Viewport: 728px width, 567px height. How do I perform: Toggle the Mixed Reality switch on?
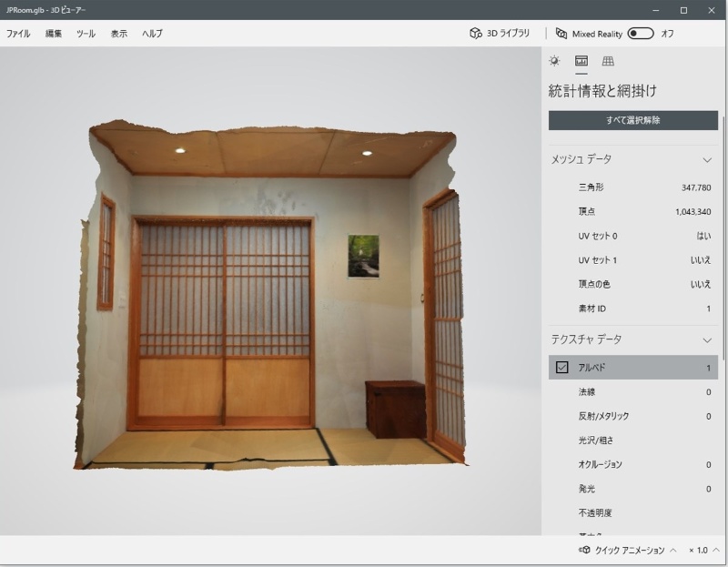pos(640,34)
